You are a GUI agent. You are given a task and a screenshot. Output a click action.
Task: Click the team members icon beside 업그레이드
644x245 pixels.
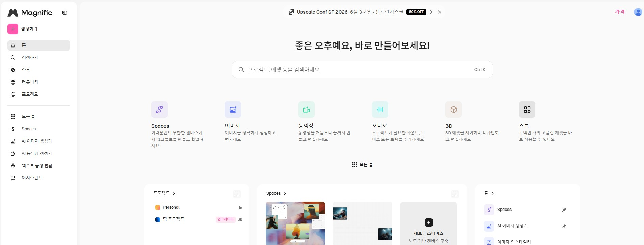tap(240, 220)
